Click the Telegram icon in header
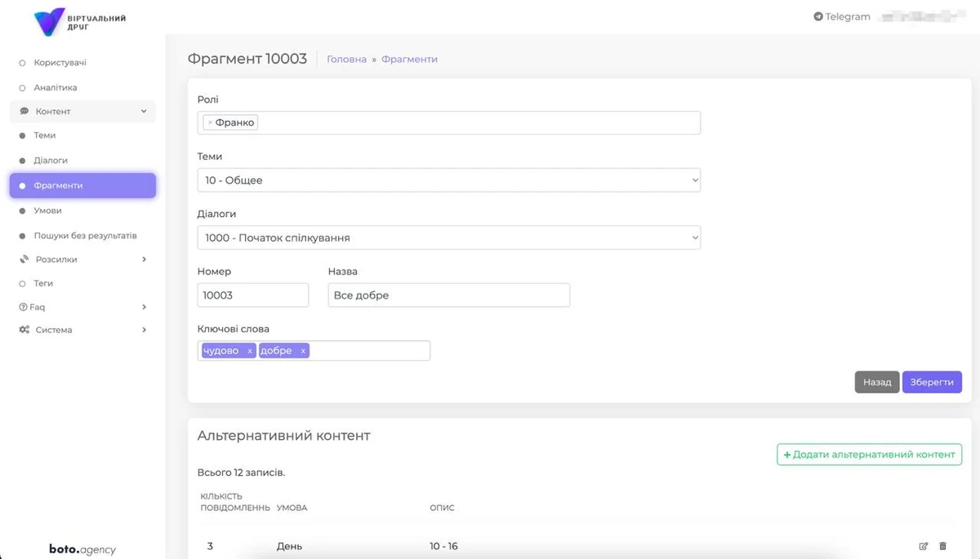The width and height of the screenshot is (980, 559). click(818, 16)
